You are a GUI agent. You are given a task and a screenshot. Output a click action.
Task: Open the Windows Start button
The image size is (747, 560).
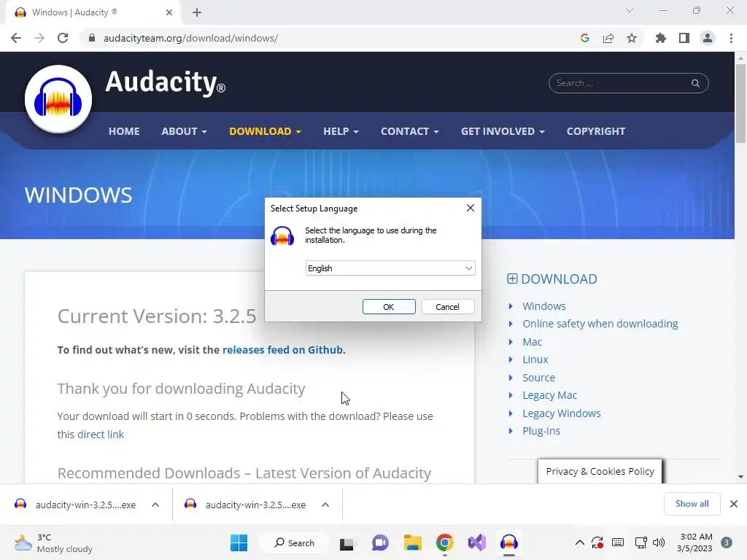click(239, 542)
